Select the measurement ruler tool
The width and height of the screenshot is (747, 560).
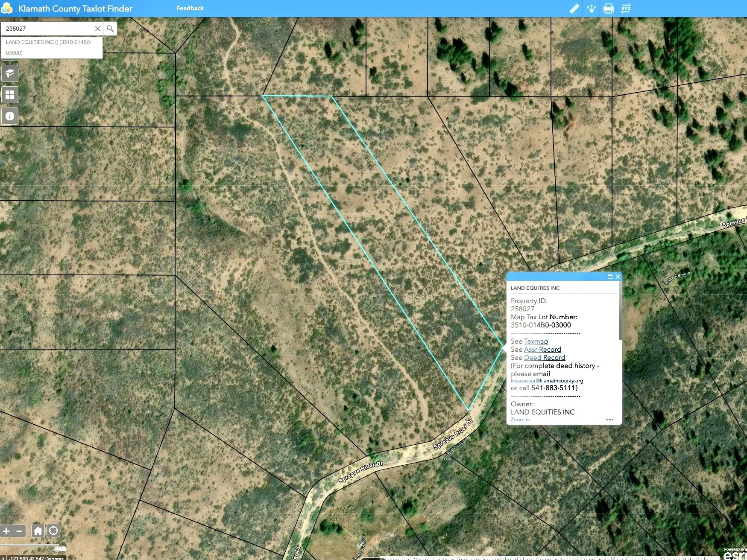574,8
